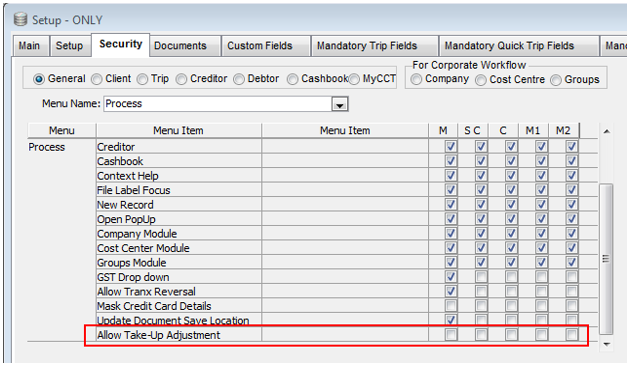Image resolution: width=629 pixels, height=373 pixels.
Task: Uncheck M checkbox for Open PopUp
Action: tap(451, 219)
